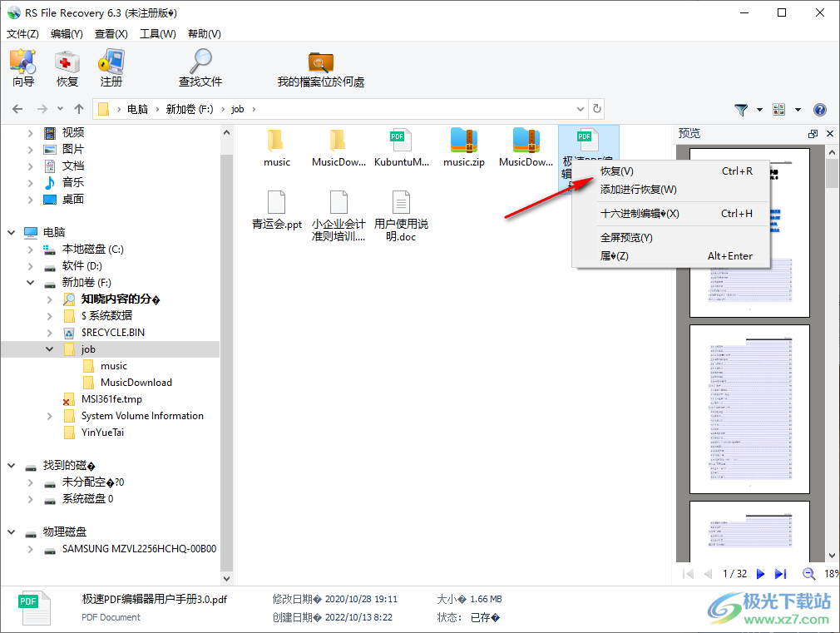Open the Register (注册) toolbar icon
The image size is (840, 633).
(111, 67)
